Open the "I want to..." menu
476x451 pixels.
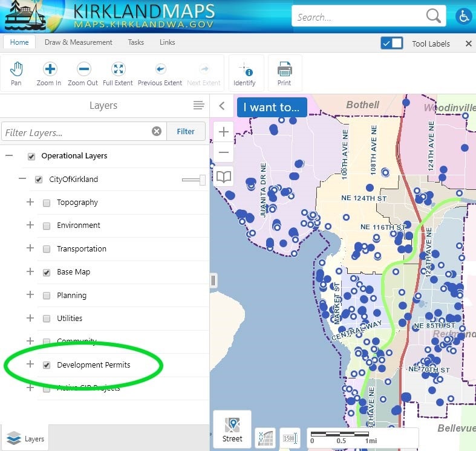point(272,107)
